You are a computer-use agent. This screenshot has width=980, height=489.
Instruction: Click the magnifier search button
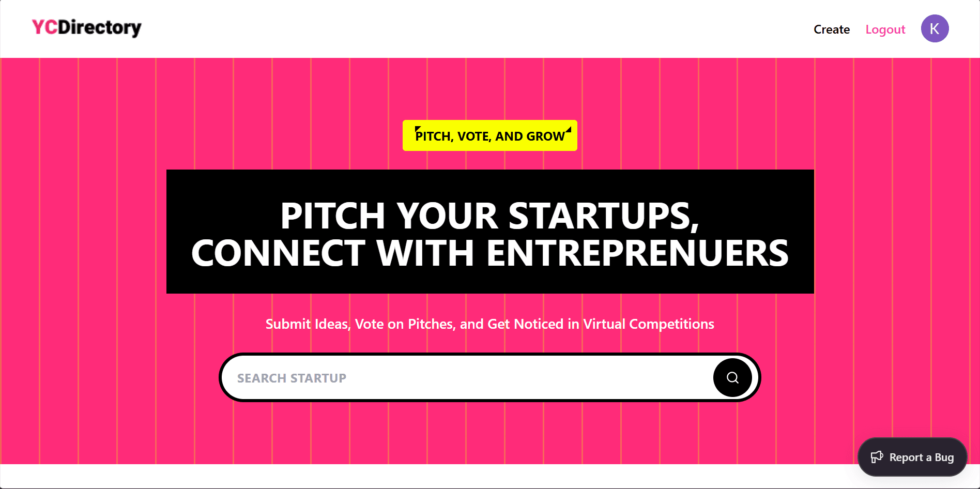click(732, 378)
